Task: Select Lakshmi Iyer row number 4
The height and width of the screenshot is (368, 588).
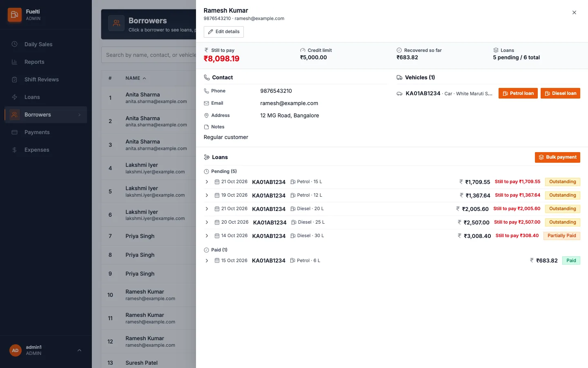Action: (149, 168)
